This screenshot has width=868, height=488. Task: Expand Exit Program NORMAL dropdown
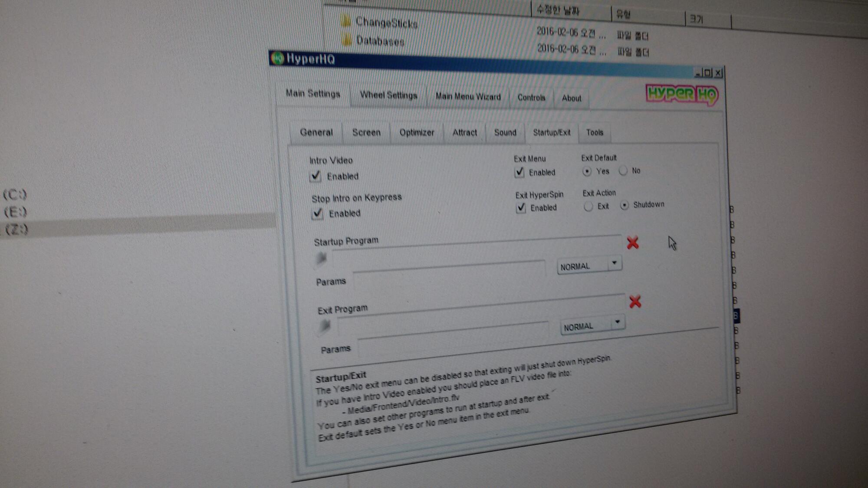[617, 322]
